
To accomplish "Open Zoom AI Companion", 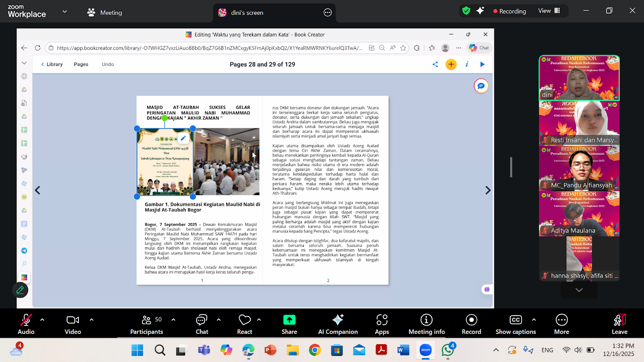I will point(338,324).
